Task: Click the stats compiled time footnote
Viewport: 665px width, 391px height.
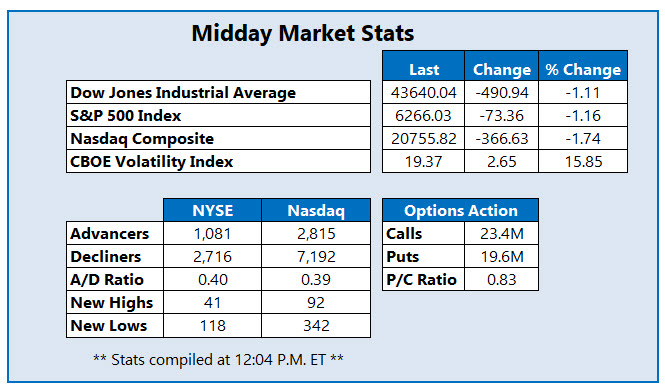Action: [x=218, y=360]
